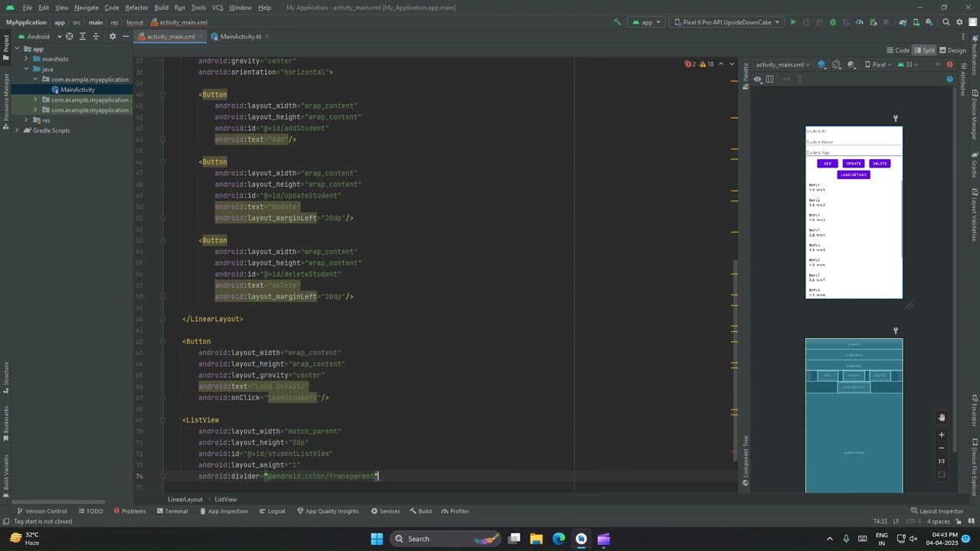980x551 pixels.
Task: Expand the Gradle Scripts node
Action: 17,130
